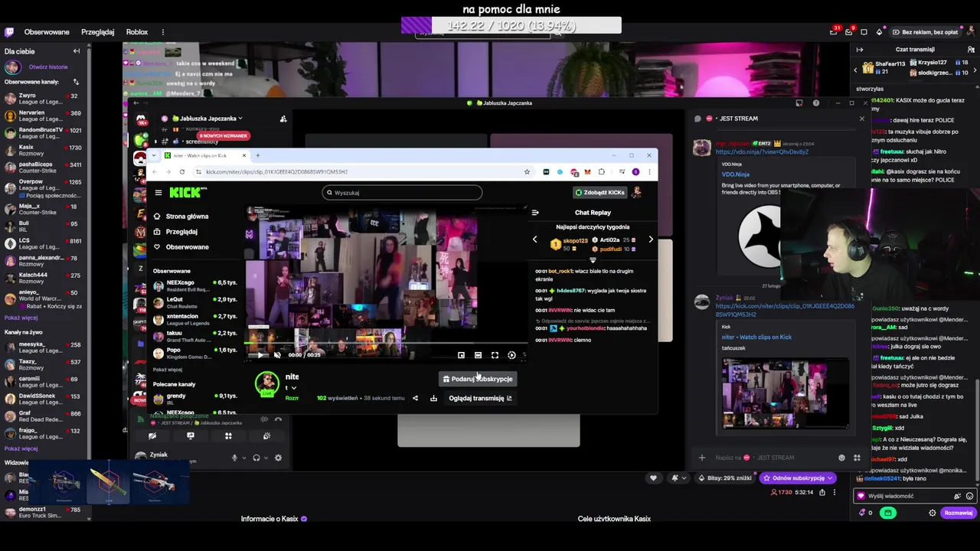Deafen headphones in Discord user panel

256,458
